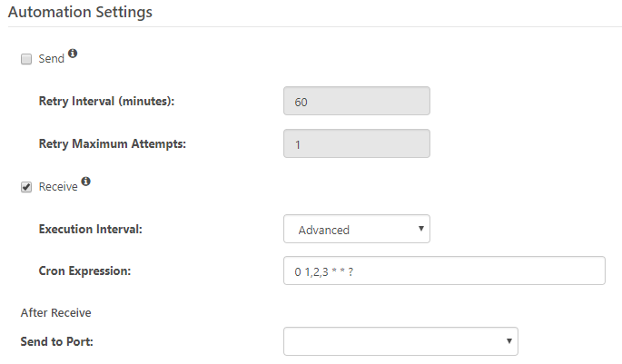622x364 pixels.
Task: Open the Execution Interval dropdown showing Advanced
Action: click(357, 229)
